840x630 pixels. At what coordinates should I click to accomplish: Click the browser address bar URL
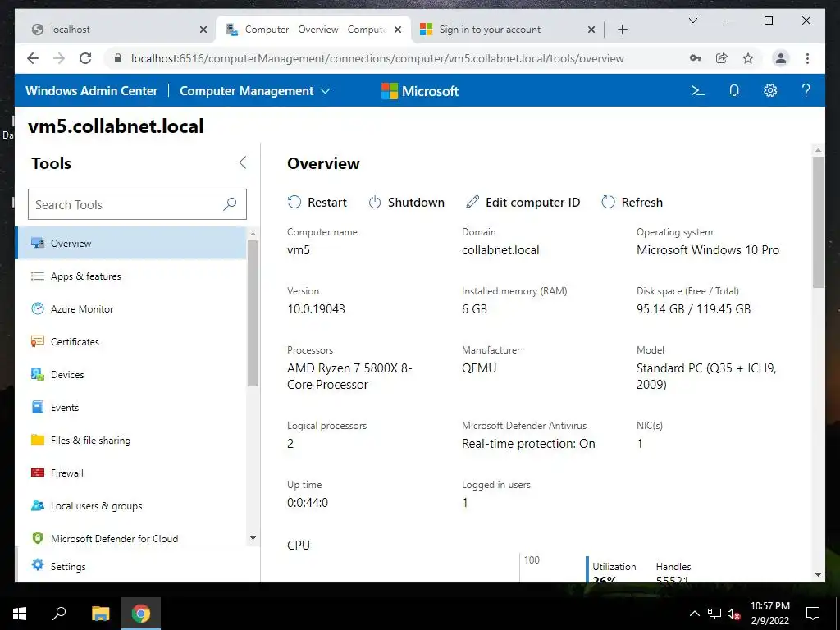377,58
